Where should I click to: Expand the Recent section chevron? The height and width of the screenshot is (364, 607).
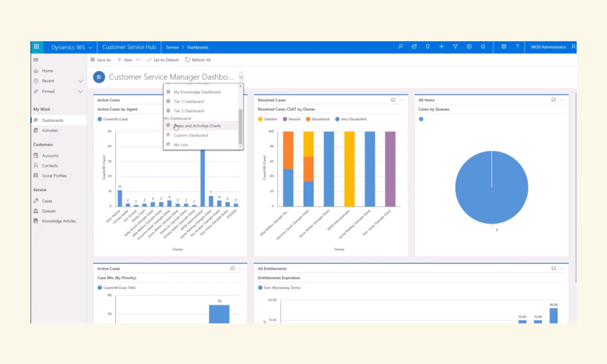click(81, 81)
